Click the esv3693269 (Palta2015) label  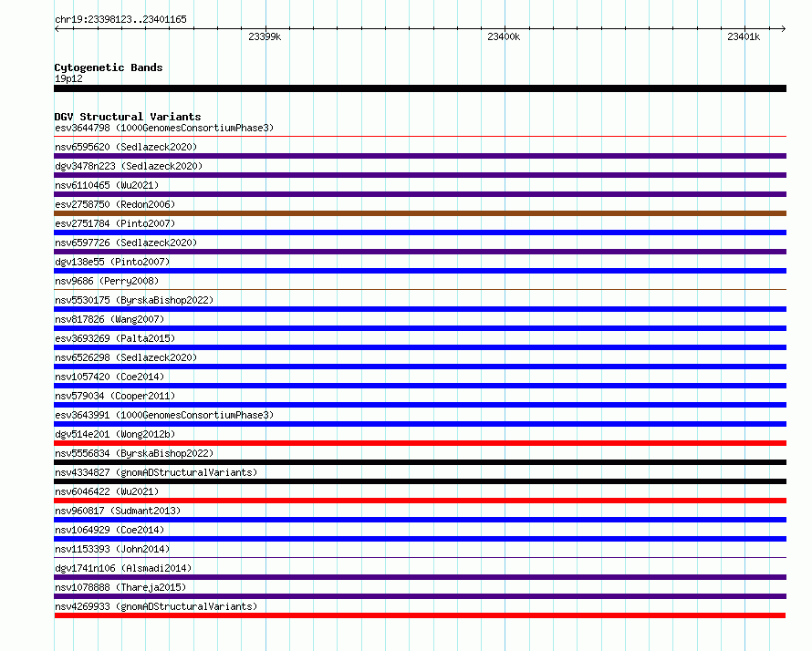[x=115, y=338]
